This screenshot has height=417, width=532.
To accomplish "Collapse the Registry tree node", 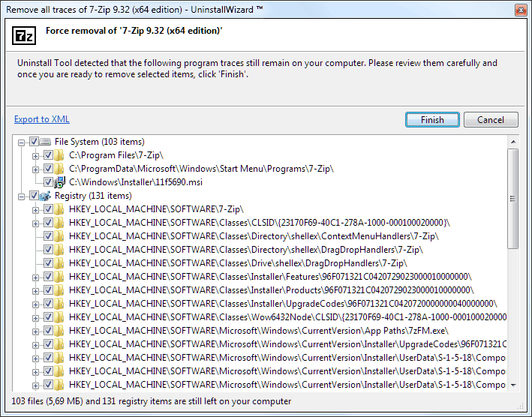I will tap(21, 196).
